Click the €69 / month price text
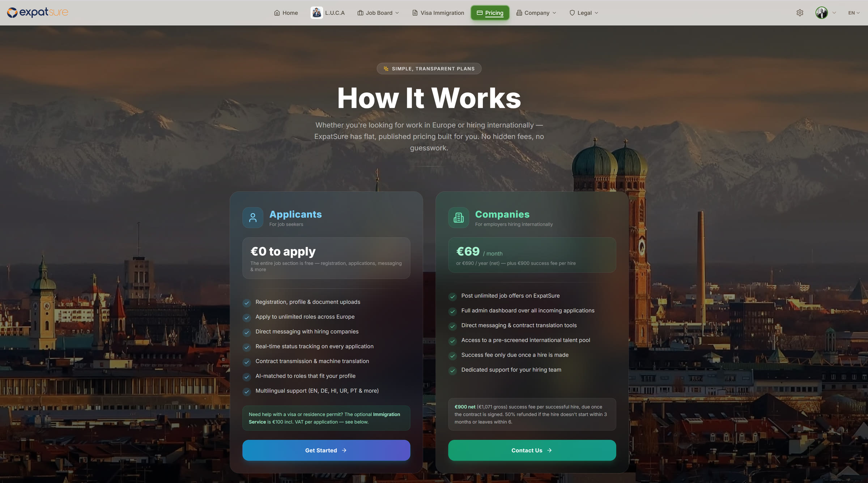This screenshot has width=868, height=483. point(479,252)
